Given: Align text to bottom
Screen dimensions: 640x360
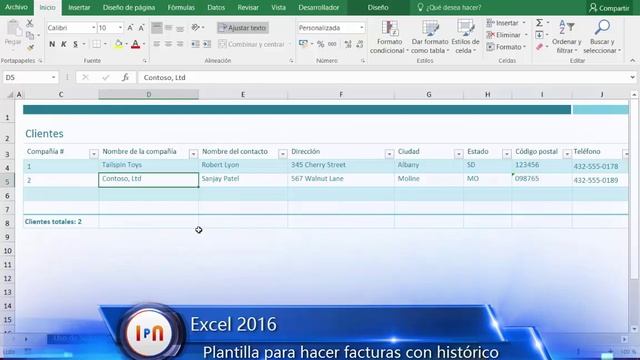Looking at the screenshot, I should tap(180, 28).
